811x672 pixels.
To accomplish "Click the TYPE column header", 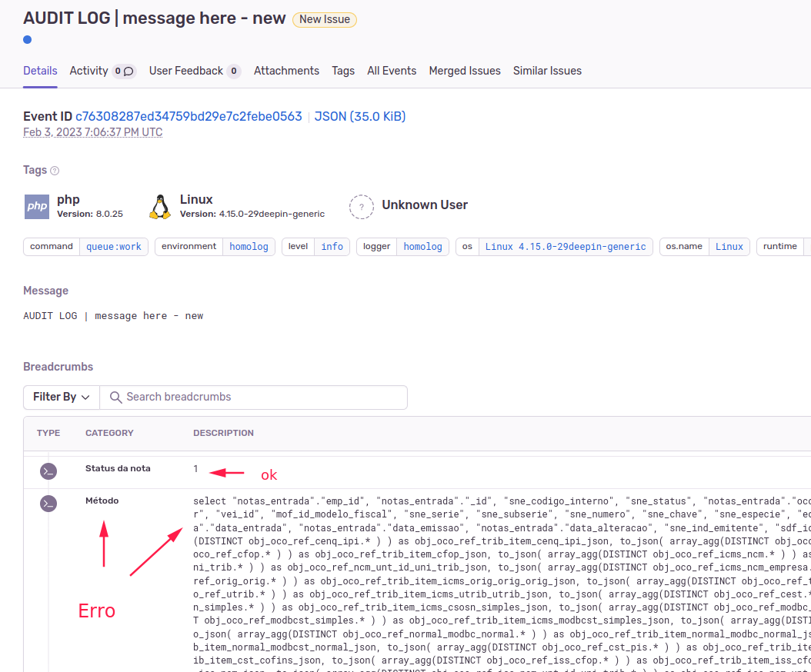I will coord(48,433).
